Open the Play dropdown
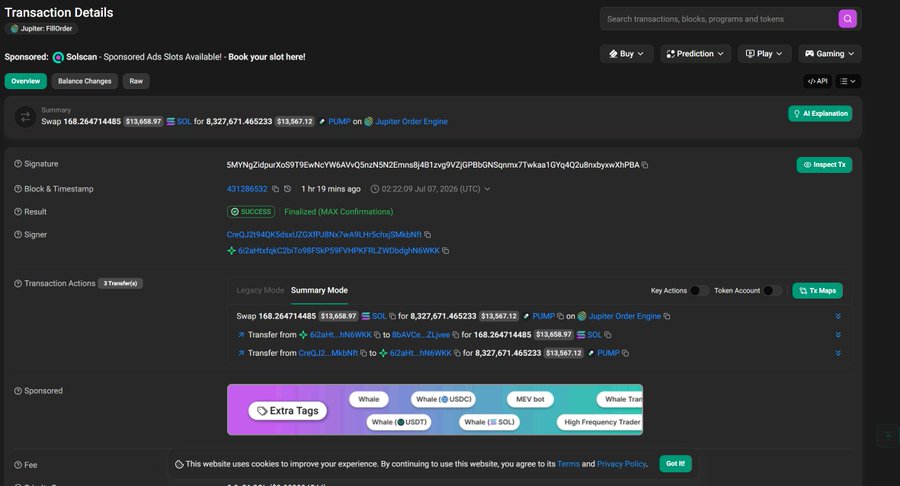900x486 pixels. coord(764,53)
